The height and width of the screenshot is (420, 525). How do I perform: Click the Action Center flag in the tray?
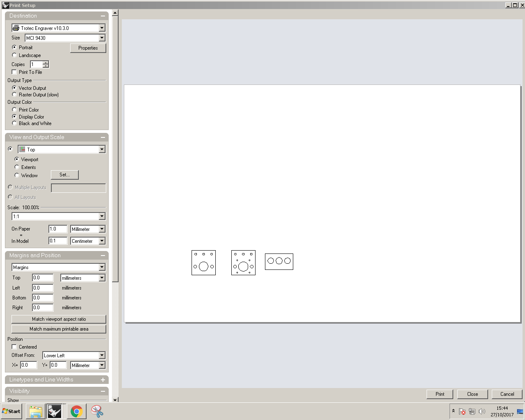462,411
